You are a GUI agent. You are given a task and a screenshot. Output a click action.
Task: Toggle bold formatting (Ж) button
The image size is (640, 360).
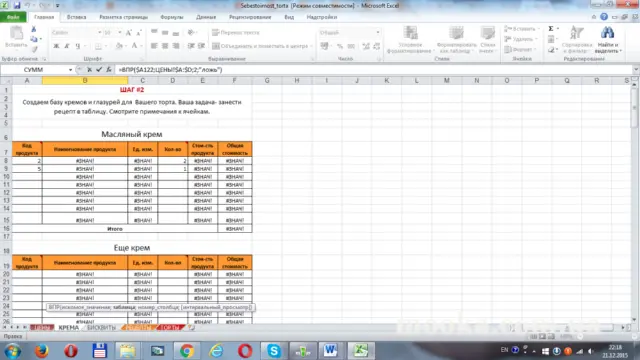[x=56, y=46]
